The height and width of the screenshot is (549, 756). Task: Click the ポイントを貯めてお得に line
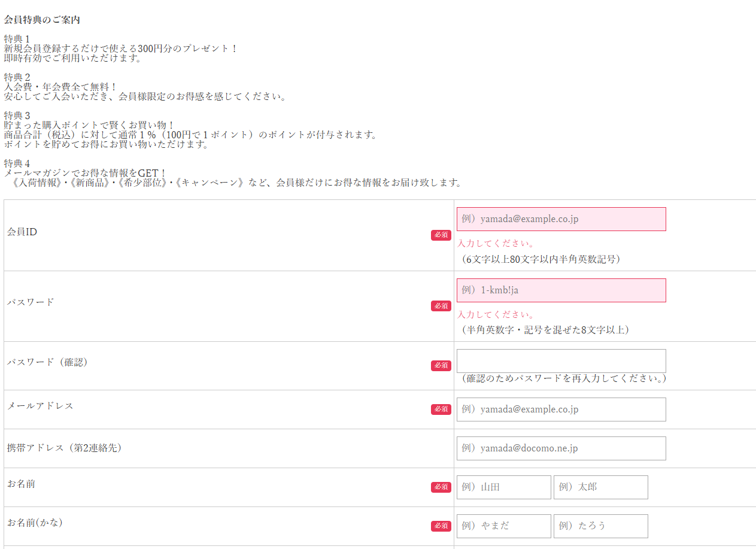(x=107, y=144)
